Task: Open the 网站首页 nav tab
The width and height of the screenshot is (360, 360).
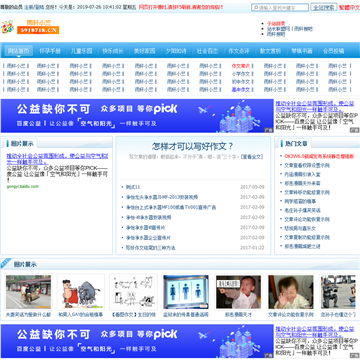Action: (x=19, y=51)
